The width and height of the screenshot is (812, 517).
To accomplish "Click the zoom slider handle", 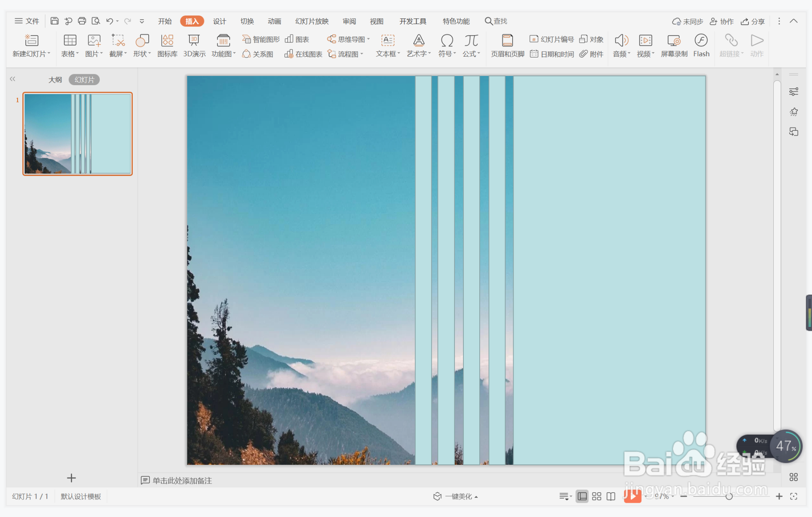I will point(729,496).
